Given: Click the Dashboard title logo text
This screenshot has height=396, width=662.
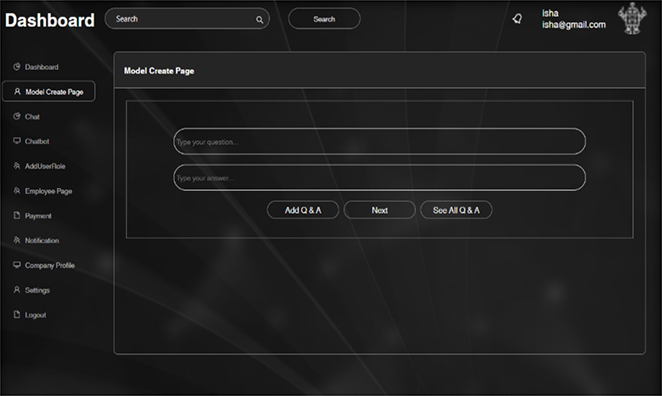Looking at the screenshot, I should 50,20.
